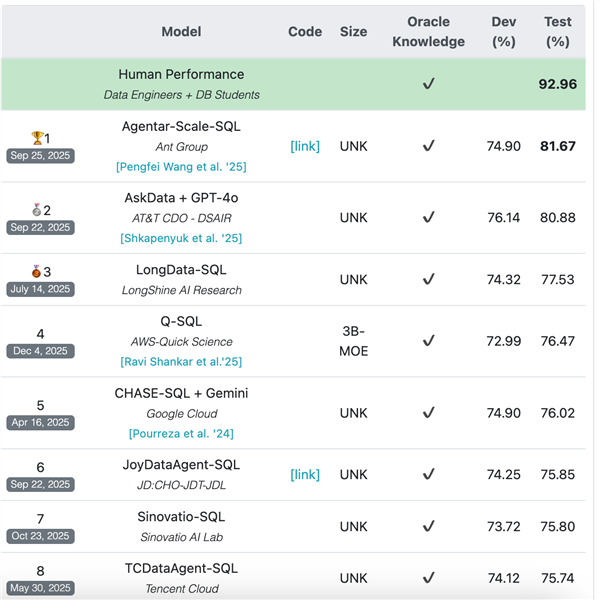Open the Pourreza et al. '24 paper link
The image size is (600, 600).
[181, 433]
